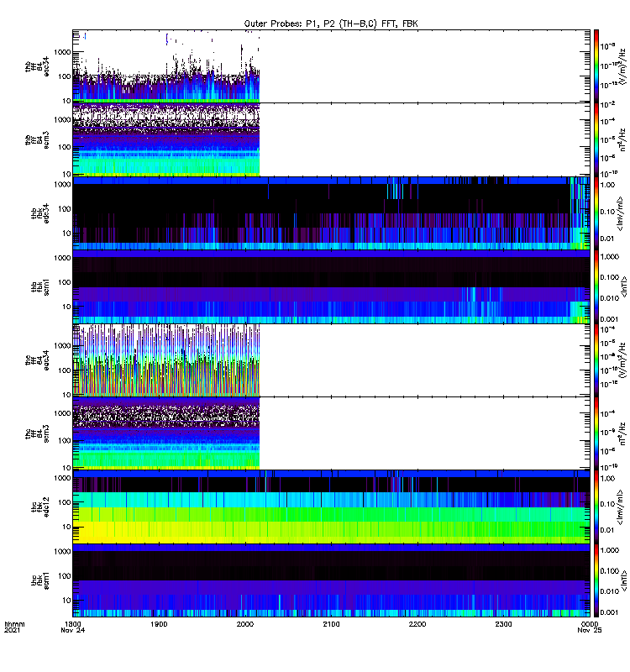Select the thc fff scm3 spectrogram panel

point(331,433)
